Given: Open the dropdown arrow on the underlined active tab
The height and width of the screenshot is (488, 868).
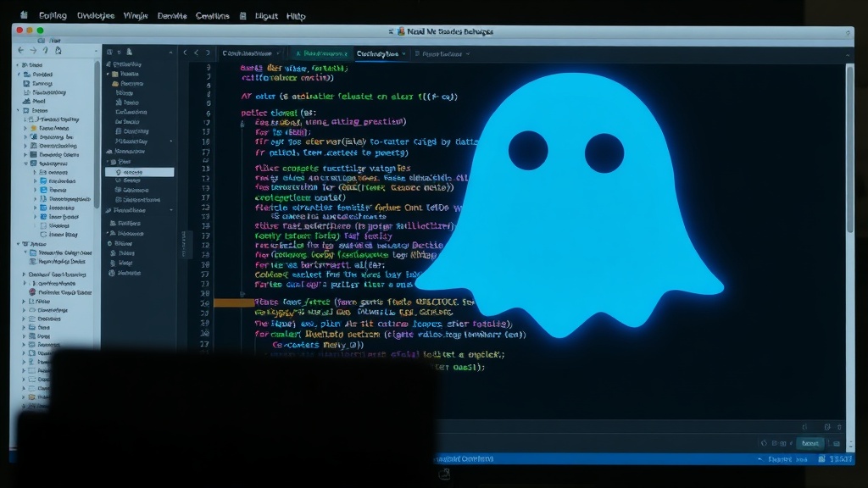Looking at the screenshot, I should 403,54.
